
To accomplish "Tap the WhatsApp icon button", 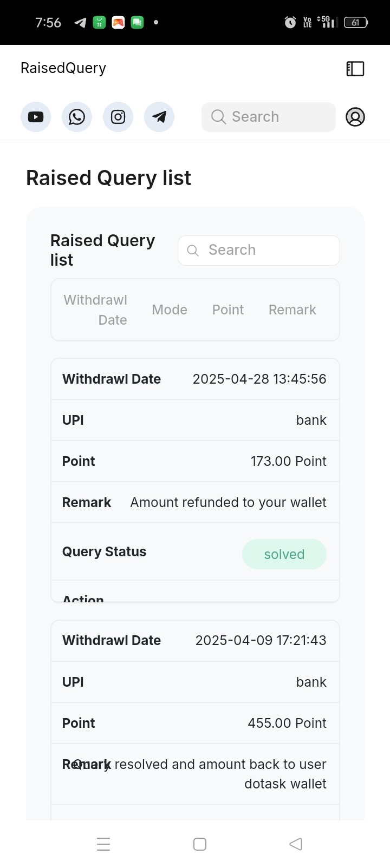I will click(x=77, y=117).
